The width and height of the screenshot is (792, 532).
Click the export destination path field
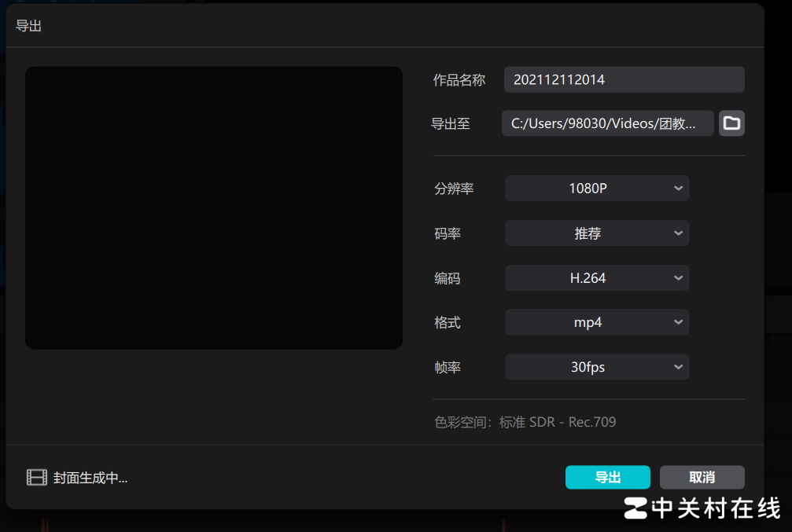point(607,123)
